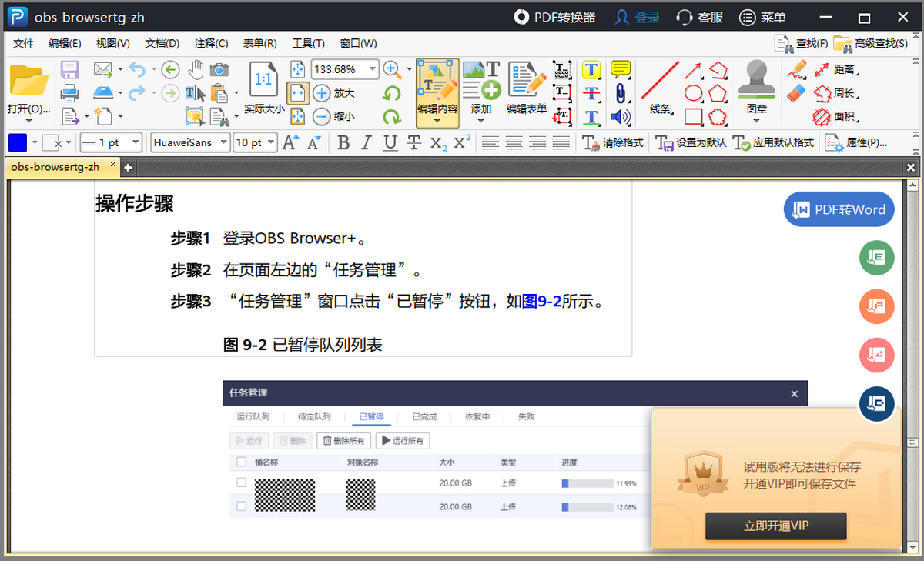Click the 面积 area measure tool
The width and height of the screenshot is (924, 561).
[835, 116]
